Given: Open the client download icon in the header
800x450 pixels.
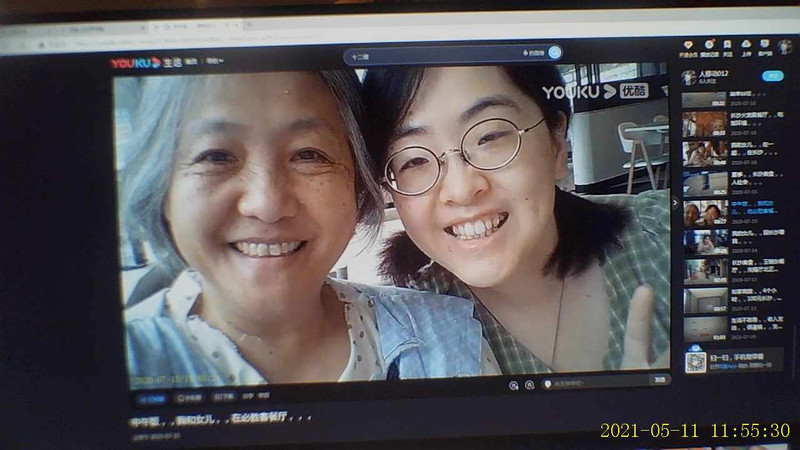Looking at the screenshot, I should (764, 44).
